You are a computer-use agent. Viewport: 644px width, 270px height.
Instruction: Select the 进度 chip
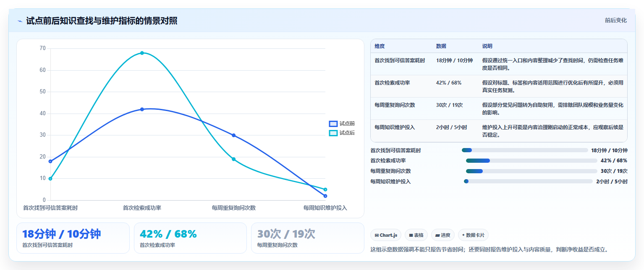pyautogui.click(x=443, y=235)
